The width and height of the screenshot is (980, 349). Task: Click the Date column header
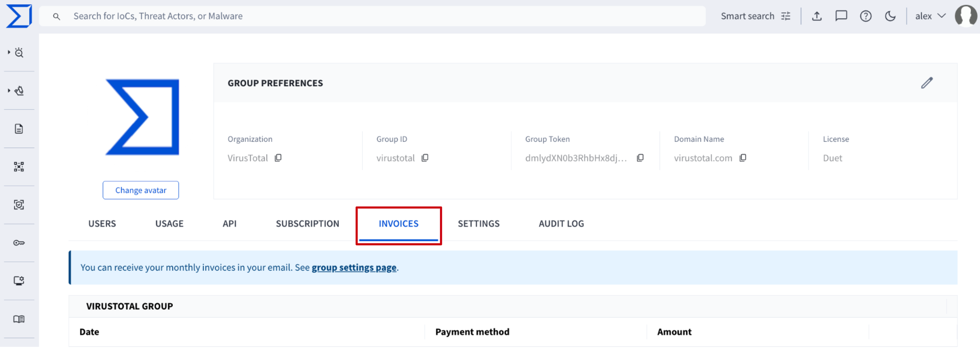pyautogui.click(x=89, y=332)
